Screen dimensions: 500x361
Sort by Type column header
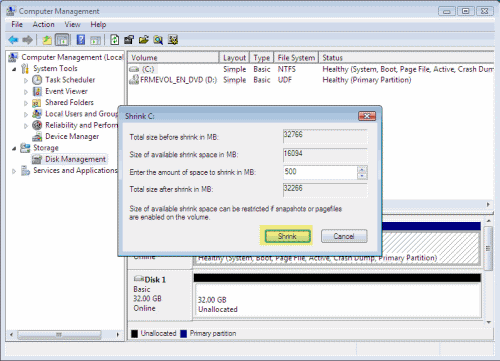pos(262,58)
